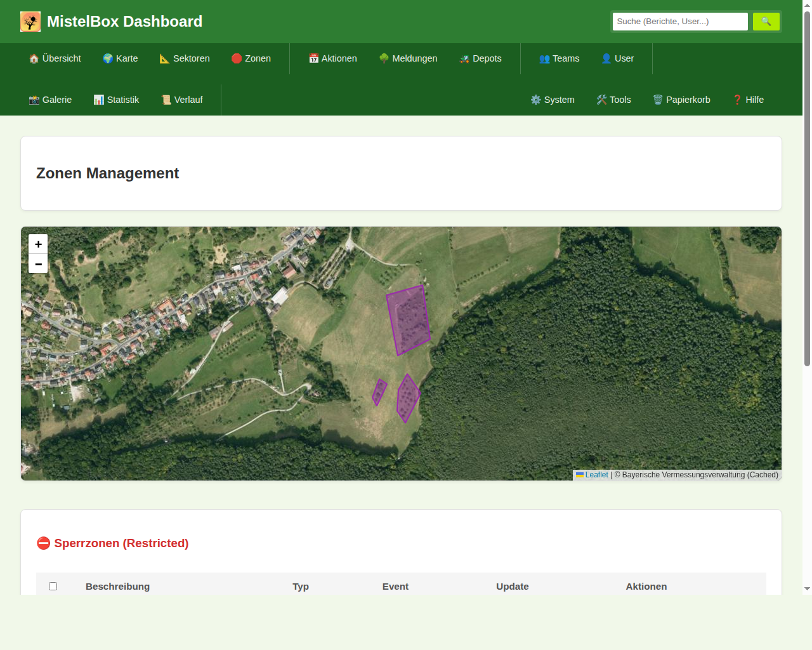Image resolution: width=812 pixels, height=650 pixels.
Task: Click the Papierkorb trash bin icon
Action: pyautogui.click(x=658, y=100)
